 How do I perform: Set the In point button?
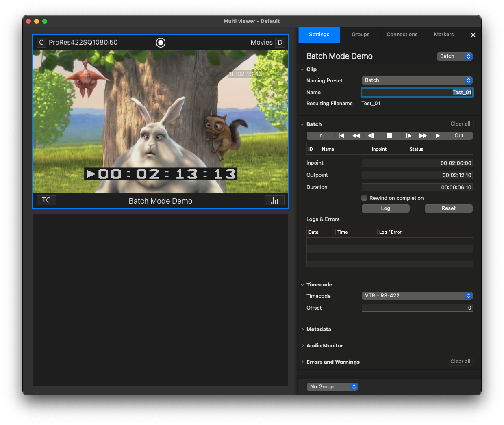click(320, 136)
